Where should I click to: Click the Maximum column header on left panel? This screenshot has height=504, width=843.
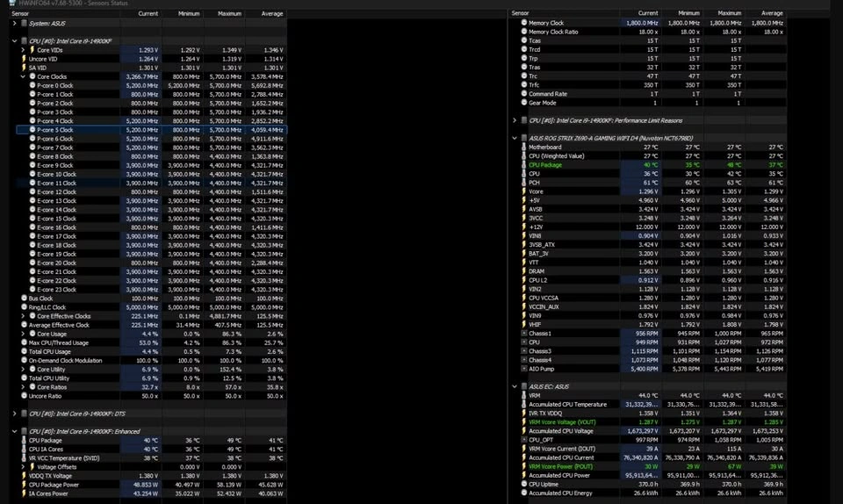[229, 14]
